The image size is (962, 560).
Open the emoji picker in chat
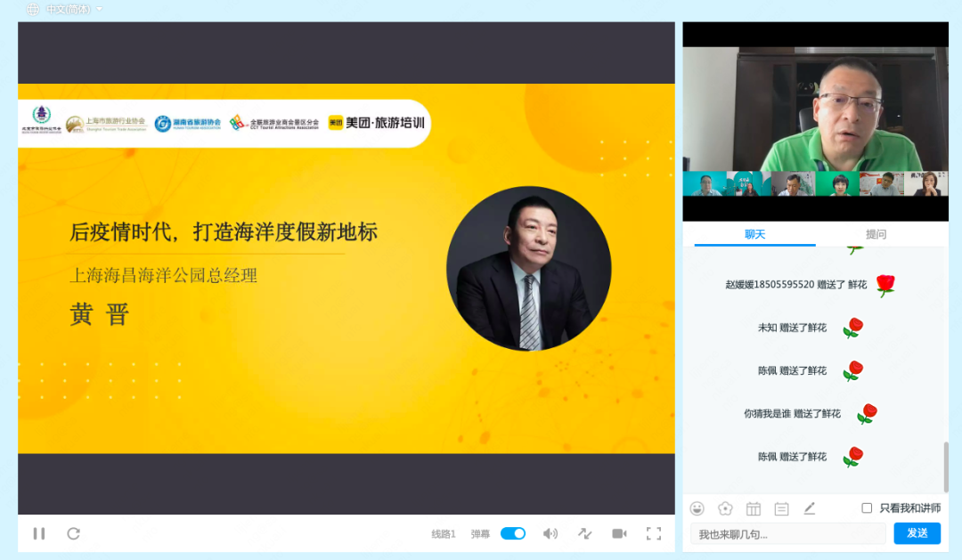pyautogui.click(x=697, y=508)
